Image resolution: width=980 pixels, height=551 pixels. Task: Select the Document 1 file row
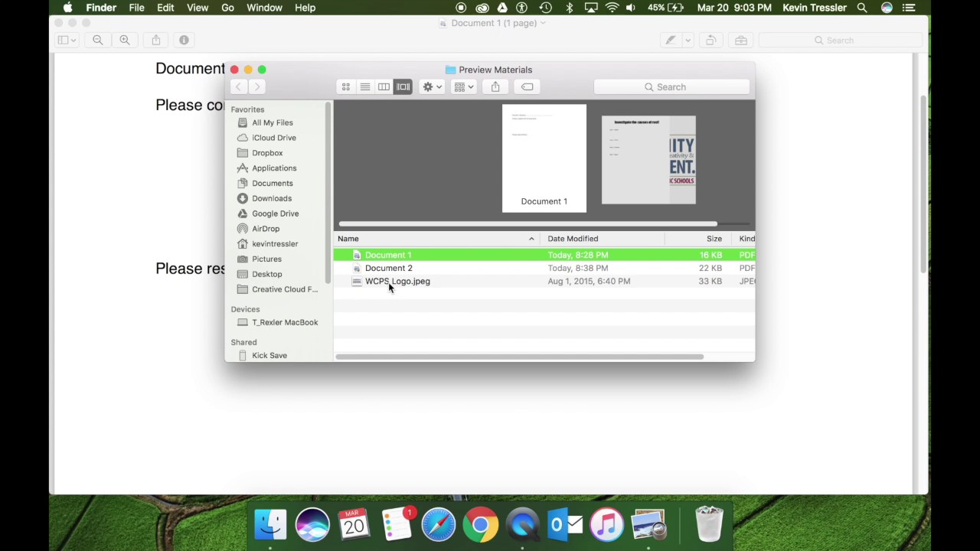(x=544, y=255)
